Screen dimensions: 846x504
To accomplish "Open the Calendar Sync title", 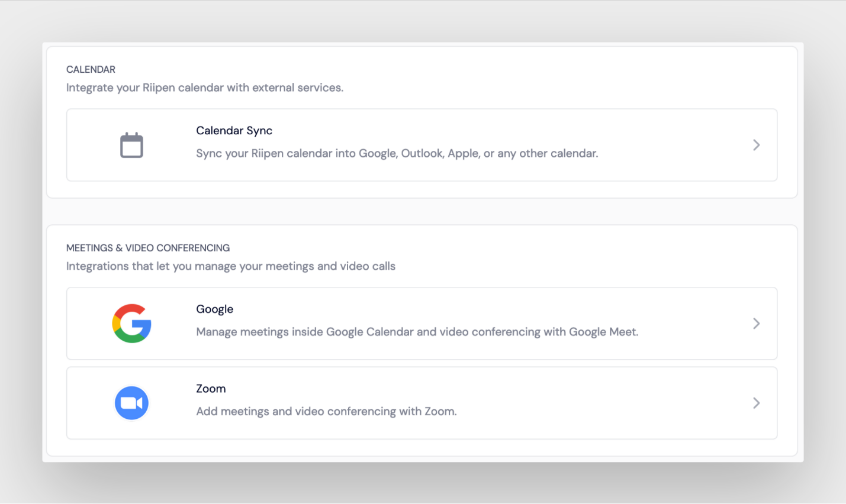I will tap(234, 131).
